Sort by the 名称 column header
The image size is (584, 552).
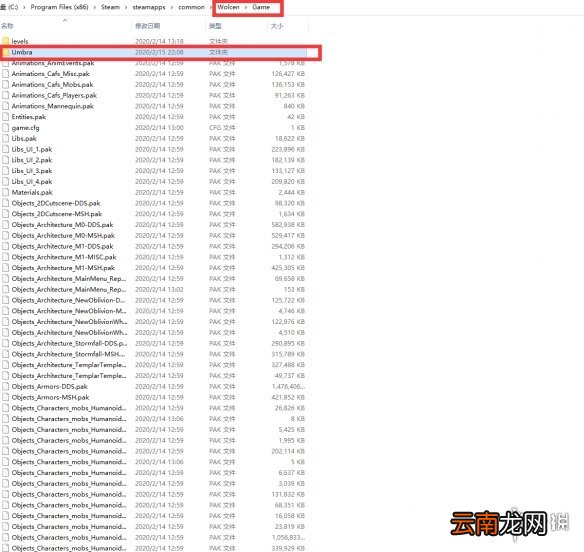[7, 26]
